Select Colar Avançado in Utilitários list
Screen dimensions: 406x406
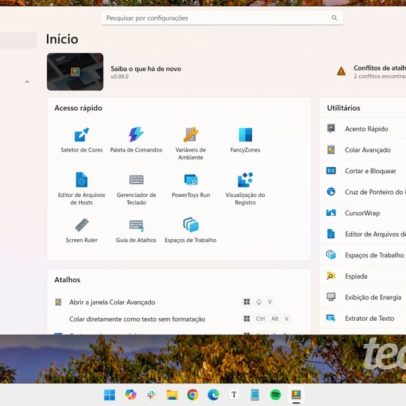(x=363, y=150)
